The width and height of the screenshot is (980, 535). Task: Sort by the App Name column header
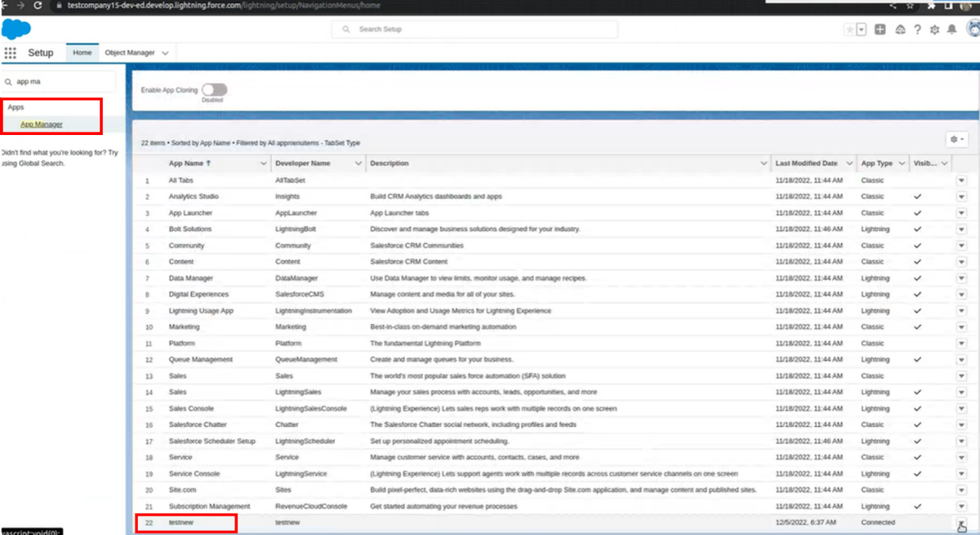[x=186, y=163]
